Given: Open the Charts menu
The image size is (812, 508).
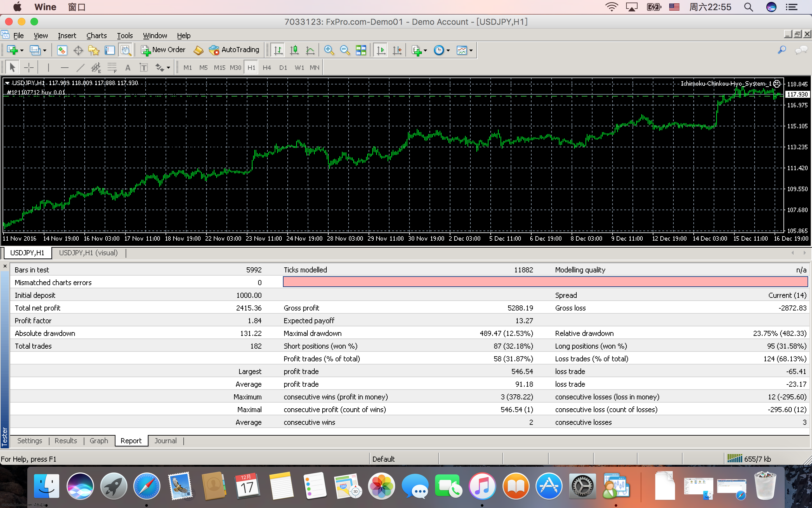Looking at the screenshot, I should click(96, 35).
